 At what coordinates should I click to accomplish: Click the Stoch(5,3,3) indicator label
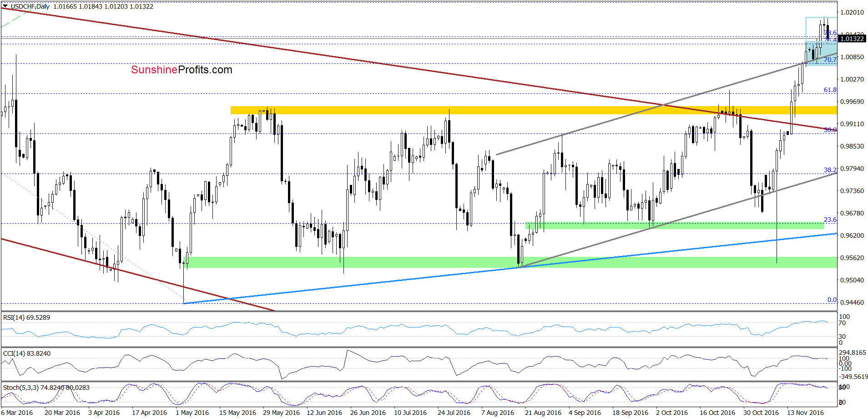pos(46,388)
